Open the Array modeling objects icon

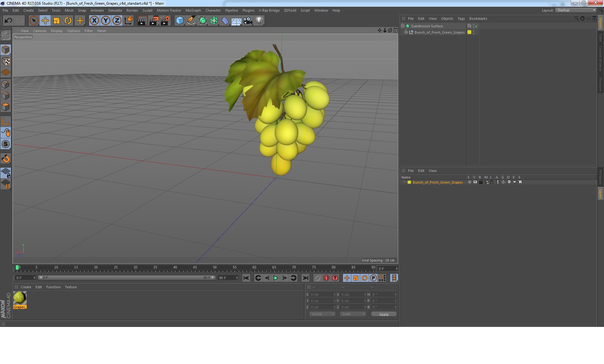pyautogui.click(x=214, y=21)
